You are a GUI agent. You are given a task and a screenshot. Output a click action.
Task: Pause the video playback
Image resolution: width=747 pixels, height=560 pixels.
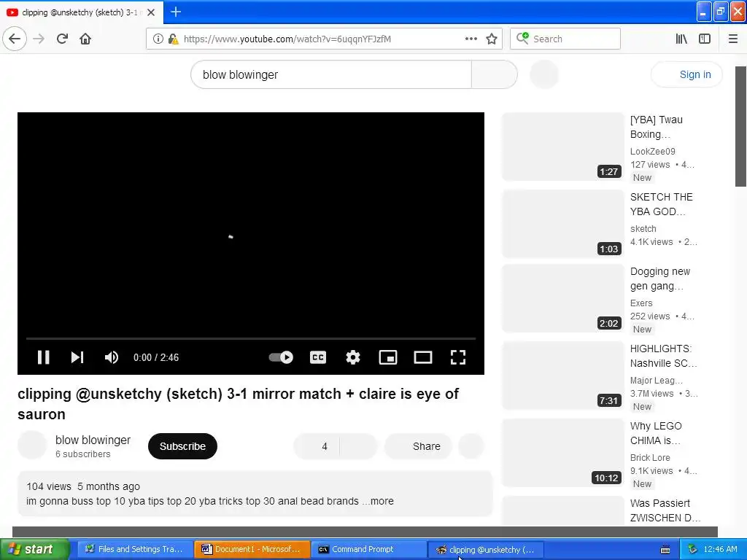[x=43, y=357]
